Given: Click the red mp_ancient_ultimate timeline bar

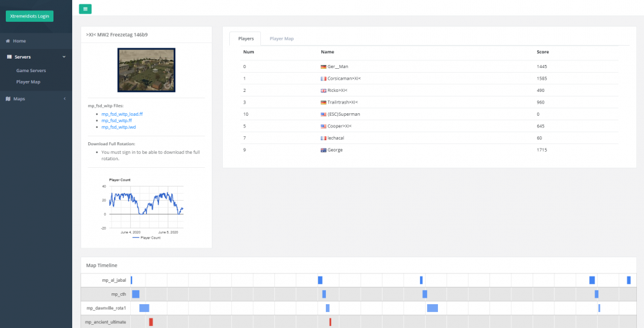Looking at the screenshot, I should pos(151,322).
